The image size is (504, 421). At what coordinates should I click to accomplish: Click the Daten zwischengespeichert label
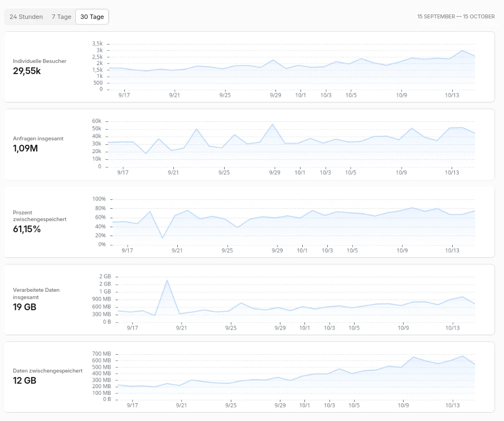(47, 370)
